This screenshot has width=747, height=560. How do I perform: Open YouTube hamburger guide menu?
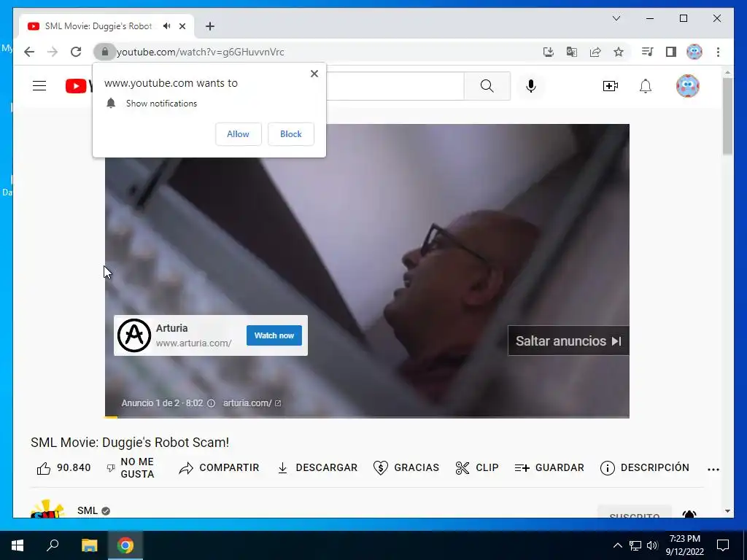tap(39, 86)
